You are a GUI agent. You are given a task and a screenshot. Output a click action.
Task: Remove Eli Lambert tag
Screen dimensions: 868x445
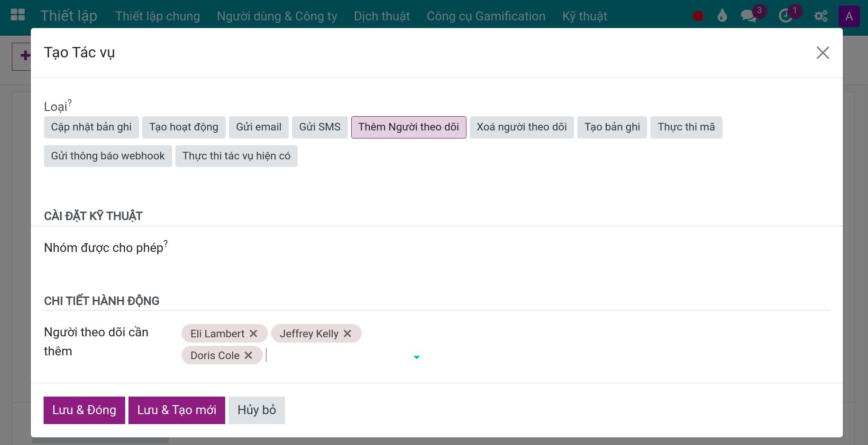254,334
